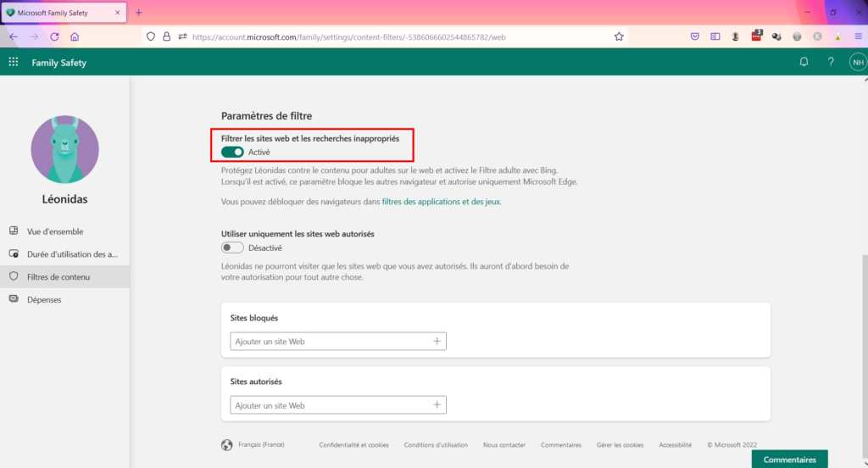The image size is (868, 468).
Task: Click the 'Paramètres de filtre' heading
Action: pyautogui.click(x=266, y=116)
